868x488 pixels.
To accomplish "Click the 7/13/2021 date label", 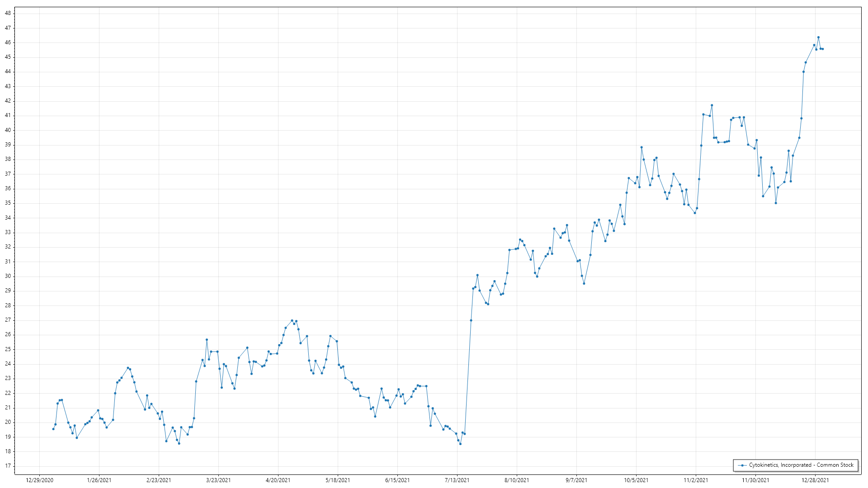I will (x=457, y=480).
